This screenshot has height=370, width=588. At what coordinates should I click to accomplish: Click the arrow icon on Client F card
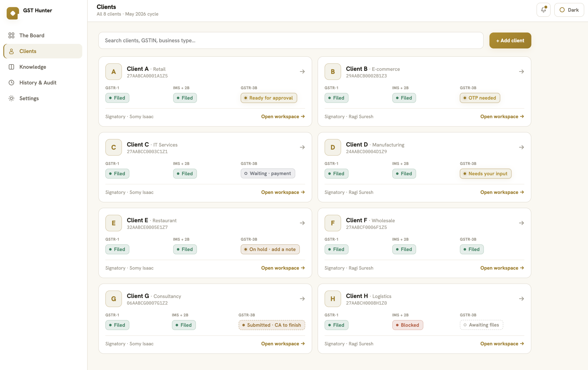pos(521,223)
